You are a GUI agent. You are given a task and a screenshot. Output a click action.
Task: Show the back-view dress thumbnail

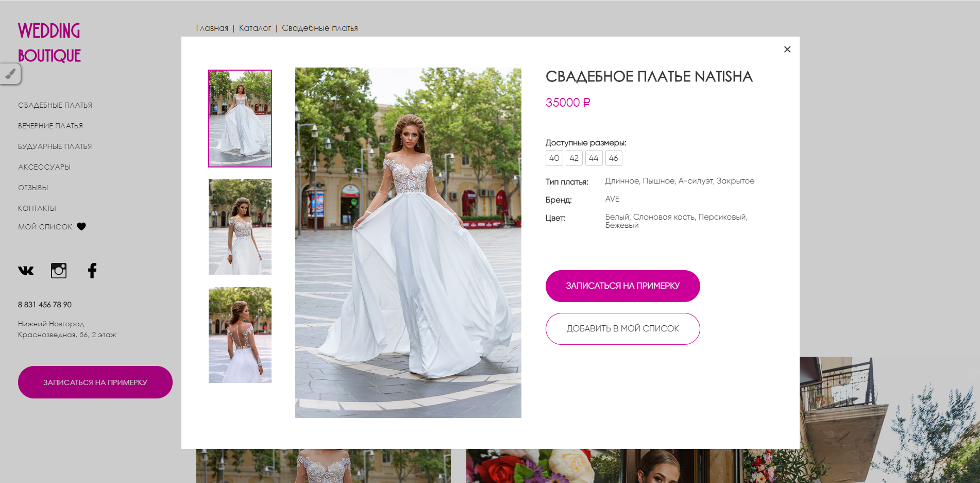(x=240, y=335)
